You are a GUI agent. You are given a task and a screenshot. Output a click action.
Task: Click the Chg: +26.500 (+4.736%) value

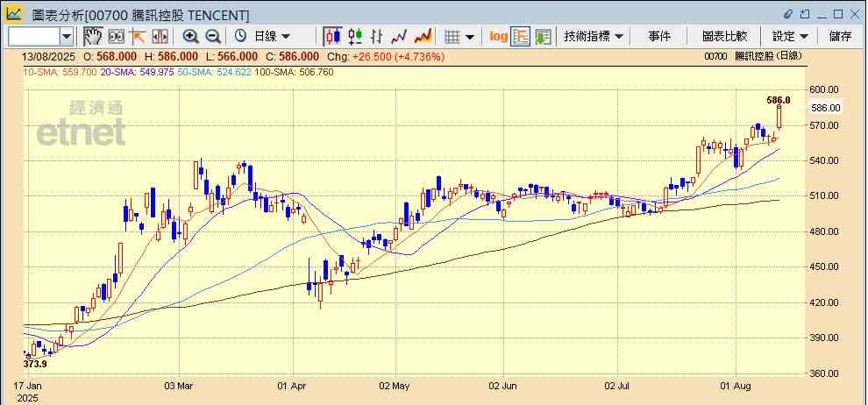click(386, 57)
